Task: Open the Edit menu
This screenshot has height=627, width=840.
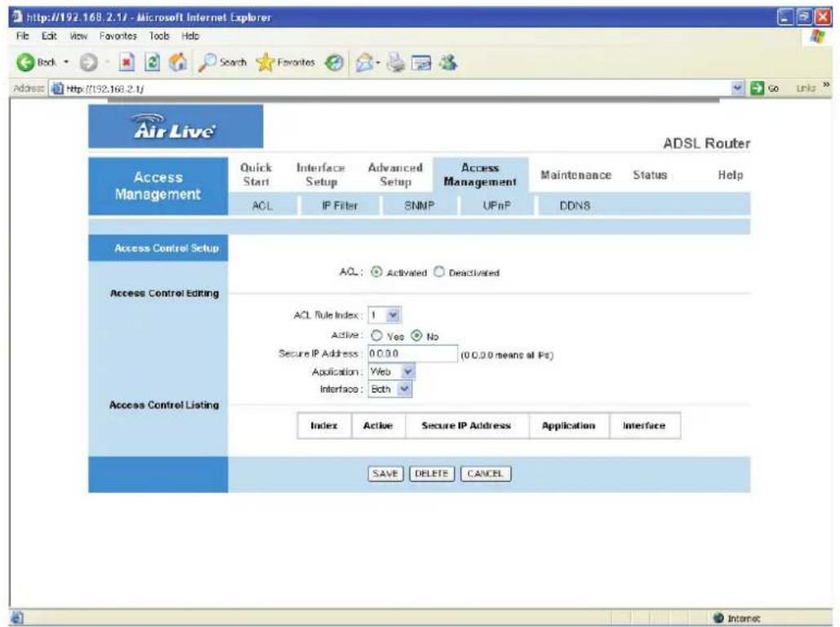Action: (x=49, y=36)
